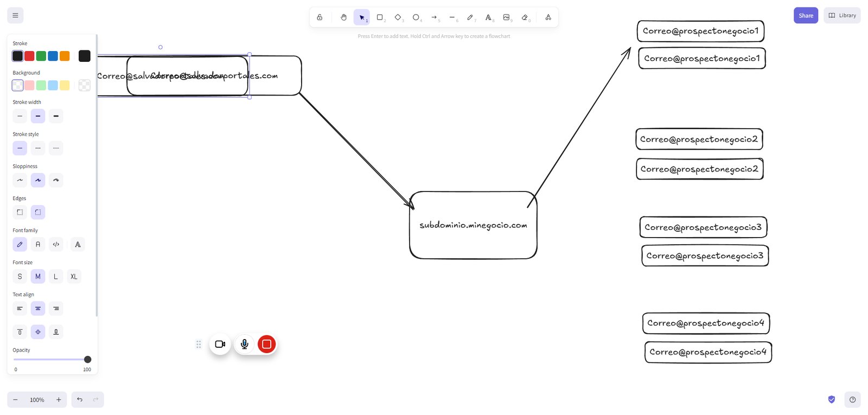868x415 pixels.
Task: Open the Library panel
Action: (x=842, y=15)
